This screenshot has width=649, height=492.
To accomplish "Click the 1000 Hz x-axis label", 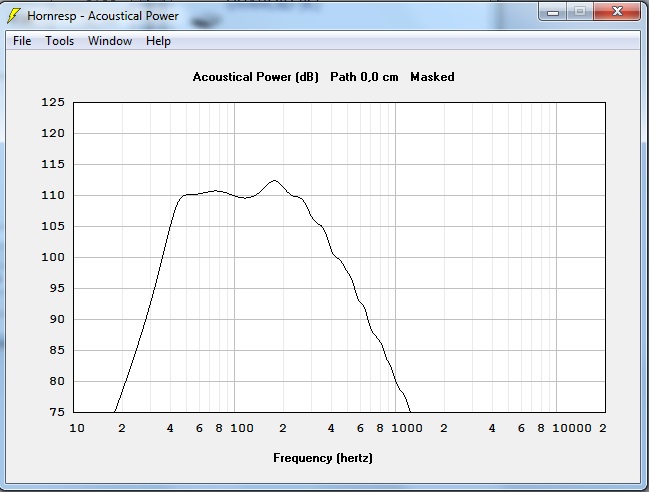I will 407,428.
